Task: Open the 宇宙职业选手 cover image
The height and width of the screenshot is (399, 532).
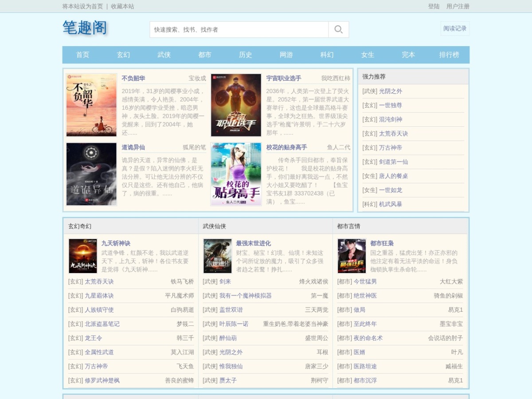Action: tap(236, 105)
